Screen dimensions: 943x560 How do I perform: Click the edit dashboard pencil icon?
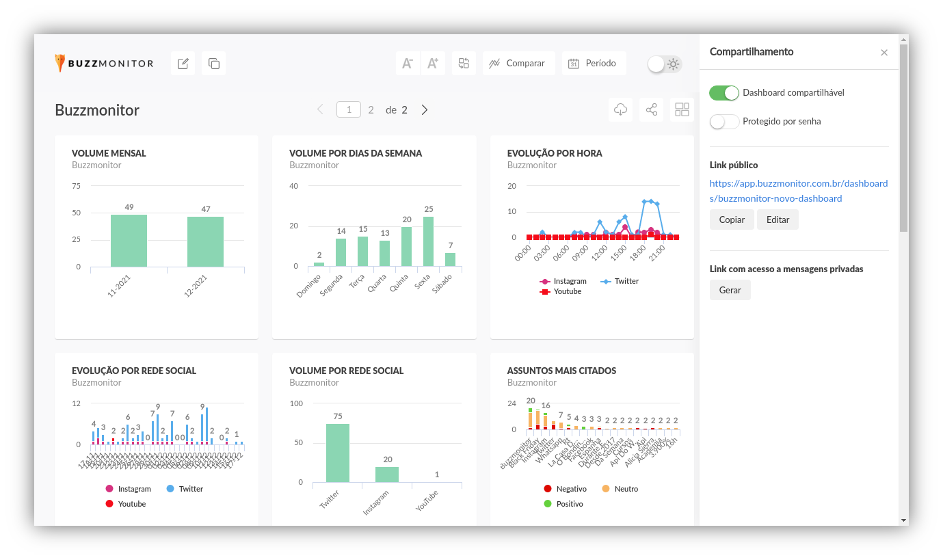coord(183,64)
